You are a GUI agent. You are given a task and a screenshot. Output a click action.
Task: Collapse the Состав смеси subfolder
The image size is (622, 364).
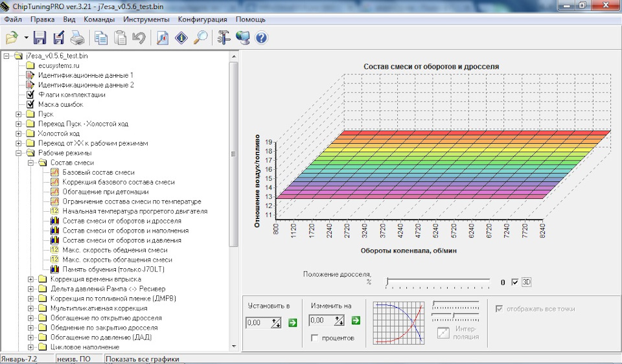pos(30,163)
